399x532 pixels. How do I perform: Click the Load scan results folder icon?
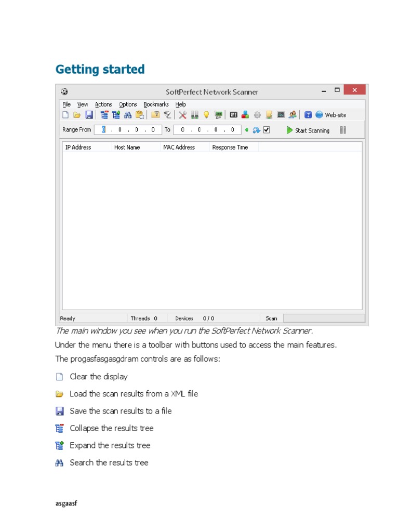point(77,115)
